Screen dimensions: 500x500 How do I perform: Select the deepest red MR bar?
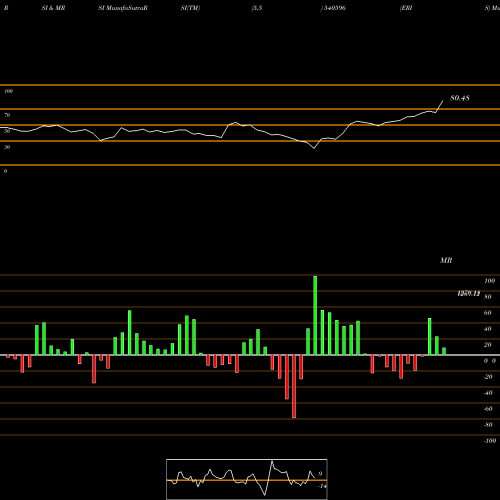click(294, 386)
